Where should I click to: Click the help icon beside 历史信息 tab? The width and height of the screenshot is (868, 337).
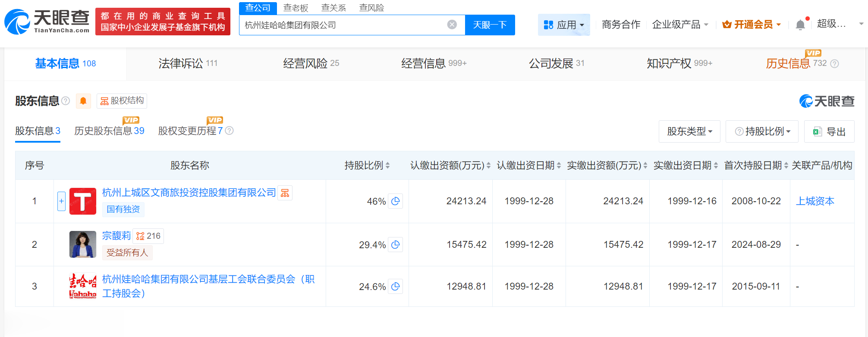tap(835, 64)
